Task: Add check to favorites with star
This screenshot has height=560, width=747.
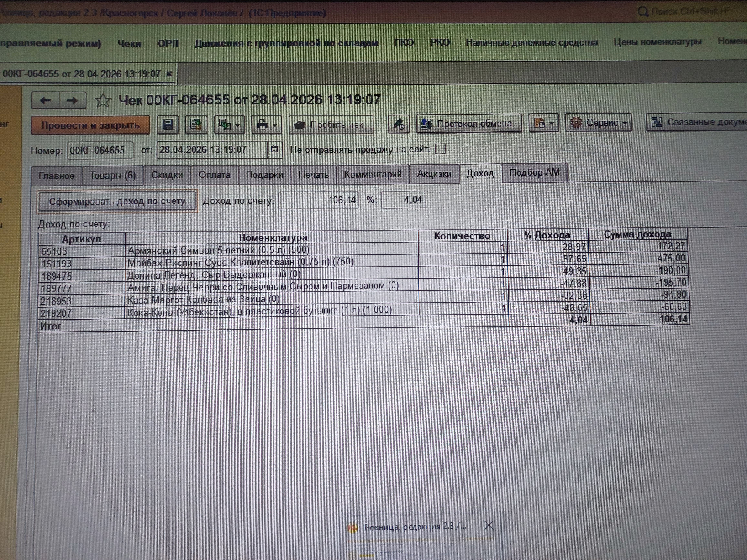Action: click(x=103, y=100)
